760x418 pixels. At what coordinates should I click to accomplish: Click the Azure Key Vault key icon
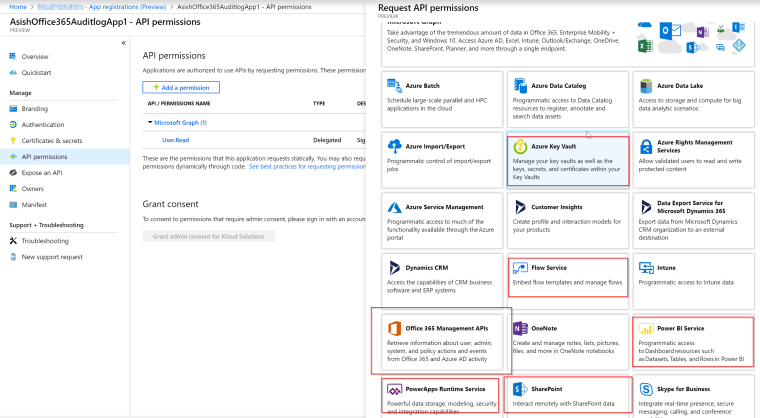[520, 146]
